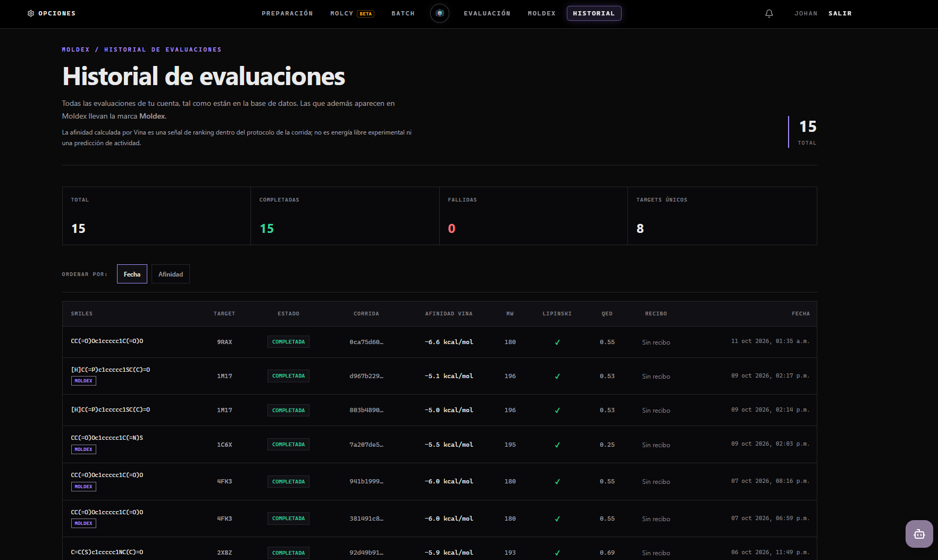938x560 pixels.
Task: Click Moldex tag in d967b229 row
Action: coord(83,381)
